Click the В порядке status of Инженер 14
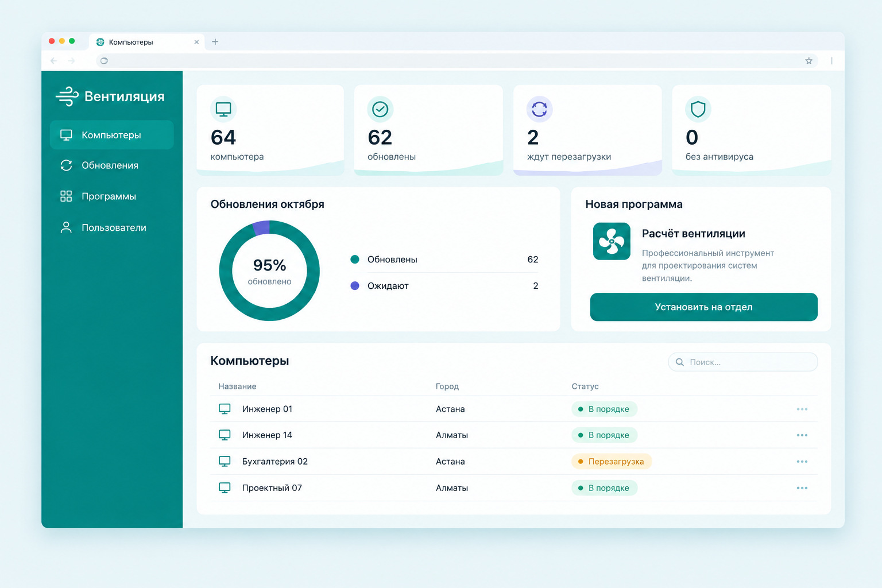 [604, 435]
